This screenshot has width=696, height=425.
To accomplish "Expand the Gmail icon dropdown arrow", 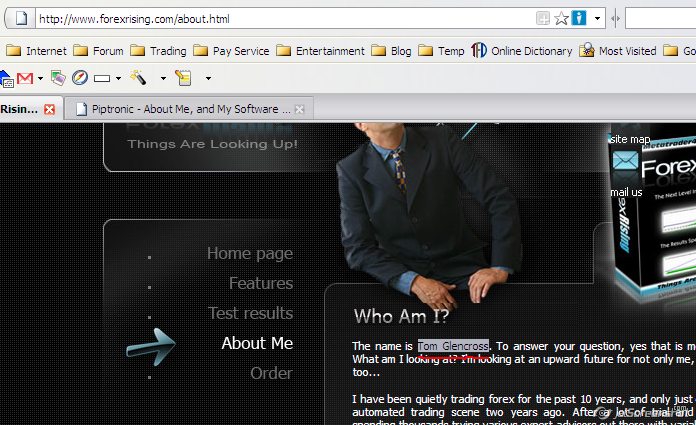I will click(x=40, y=79).
